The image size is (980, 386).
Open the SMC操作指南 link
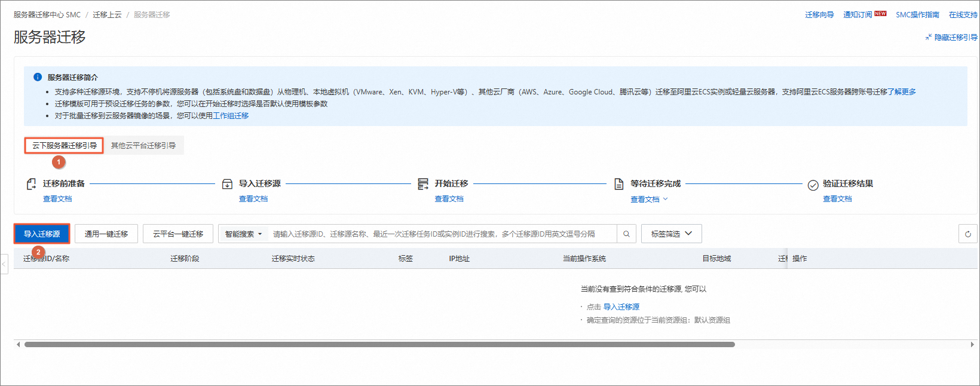(917, 15)
